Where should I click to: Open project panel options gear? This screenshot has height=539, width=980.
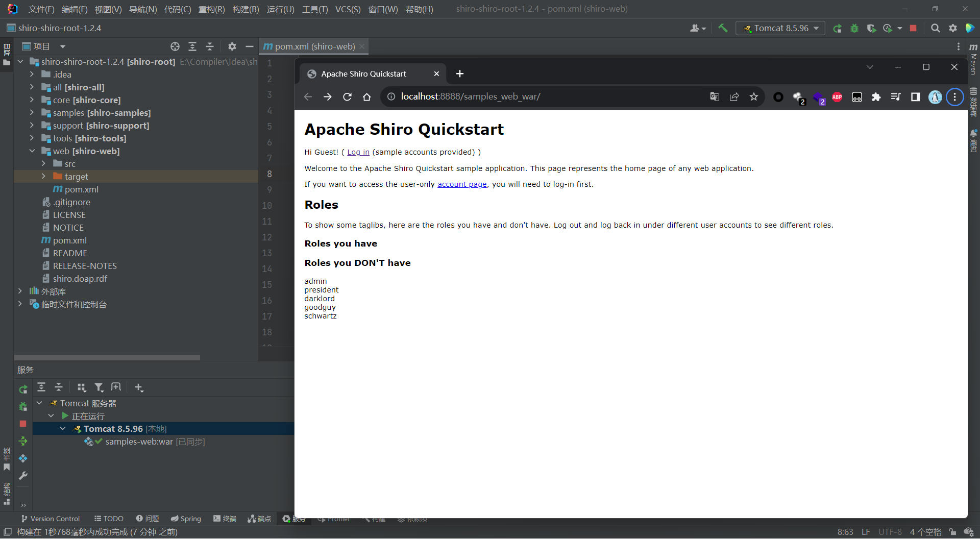click(232, 46)
